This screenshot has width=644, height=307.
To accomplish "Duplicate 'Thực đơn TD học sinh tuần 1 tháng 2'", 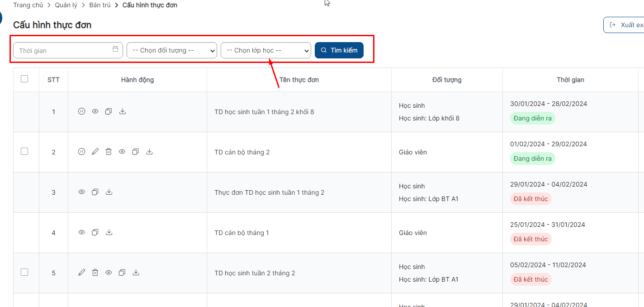I will pyautogui.click(x=95, y=192).
